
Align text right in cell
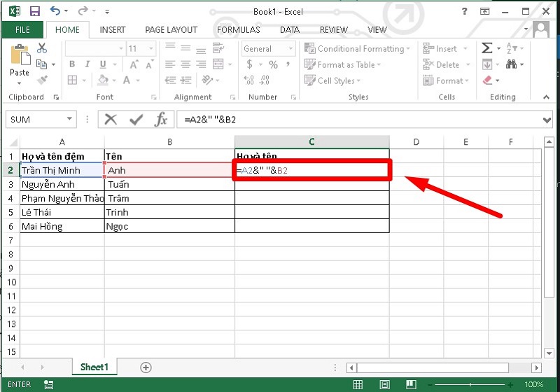(x=201, y=64)
